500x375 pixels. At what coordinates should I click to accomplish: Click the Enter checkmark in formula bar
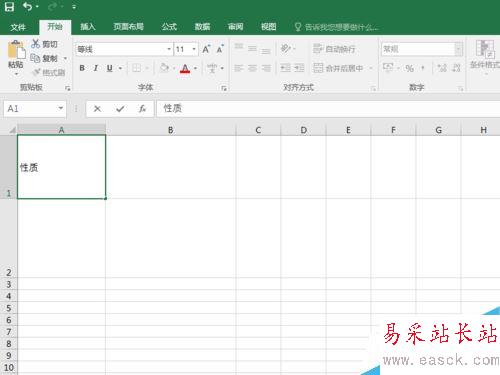[x=120, y=109]
